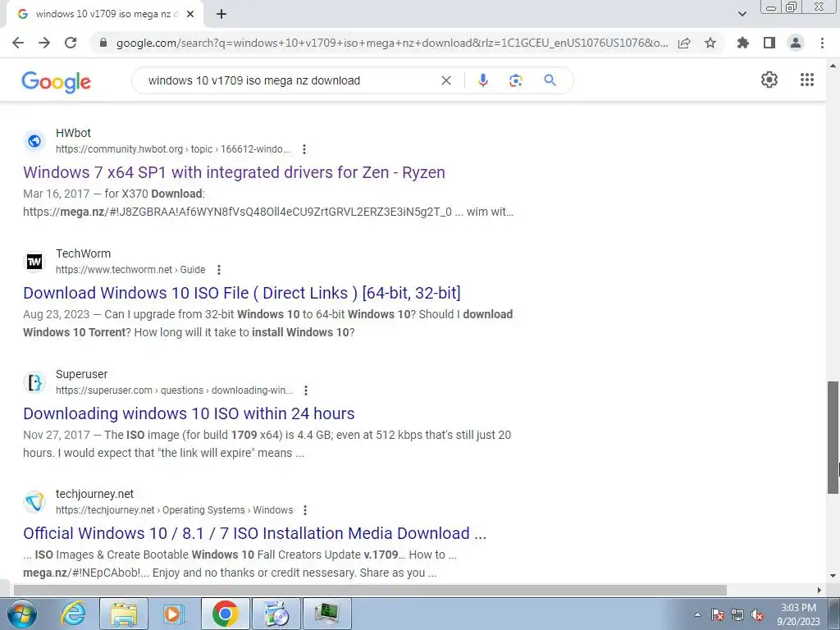Open Chrome extensions puzzle icon
This screenshot has height=630, width=840.
tap(743, 43)
